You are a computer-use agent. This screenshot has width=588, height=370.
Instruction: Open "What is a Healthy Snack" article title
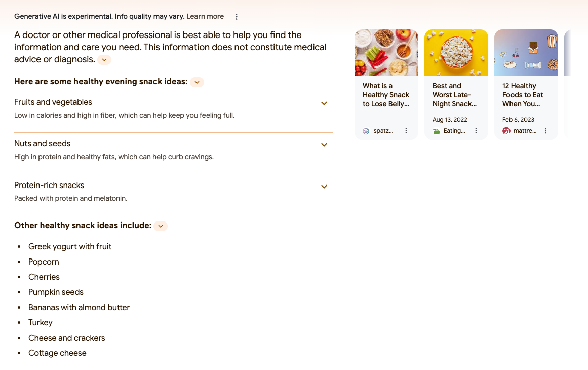386,95
